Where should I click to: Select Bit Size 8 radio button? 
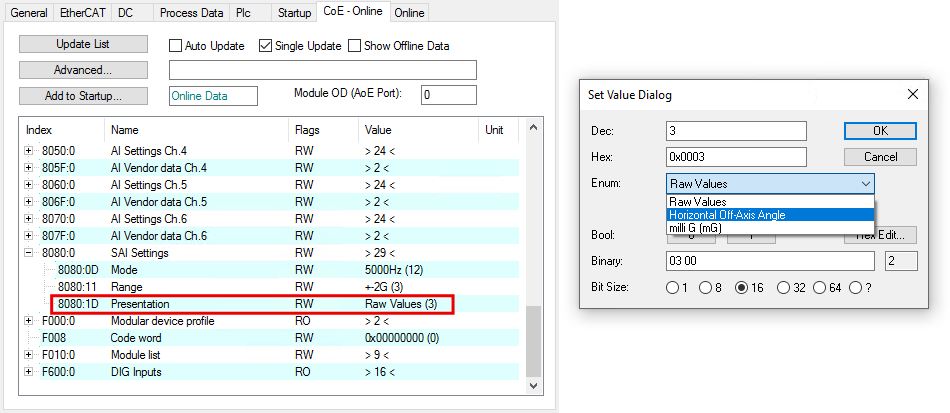[706, 288]
